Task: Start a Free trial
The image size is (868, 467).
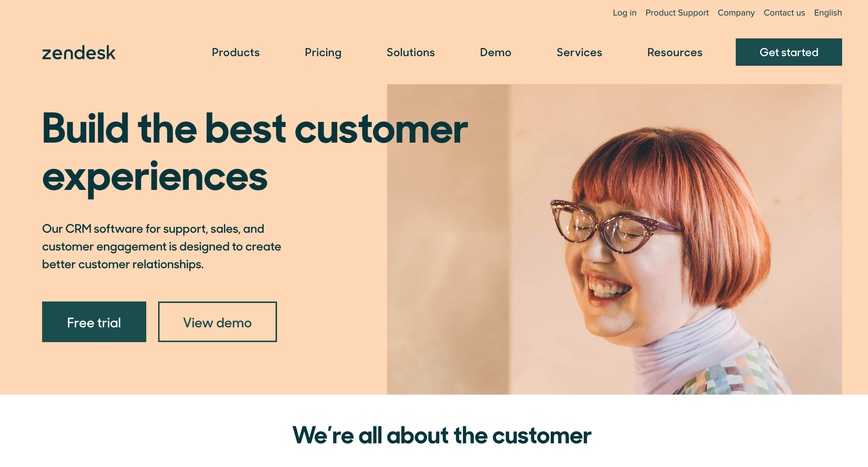Action: [x=94, y=322]
